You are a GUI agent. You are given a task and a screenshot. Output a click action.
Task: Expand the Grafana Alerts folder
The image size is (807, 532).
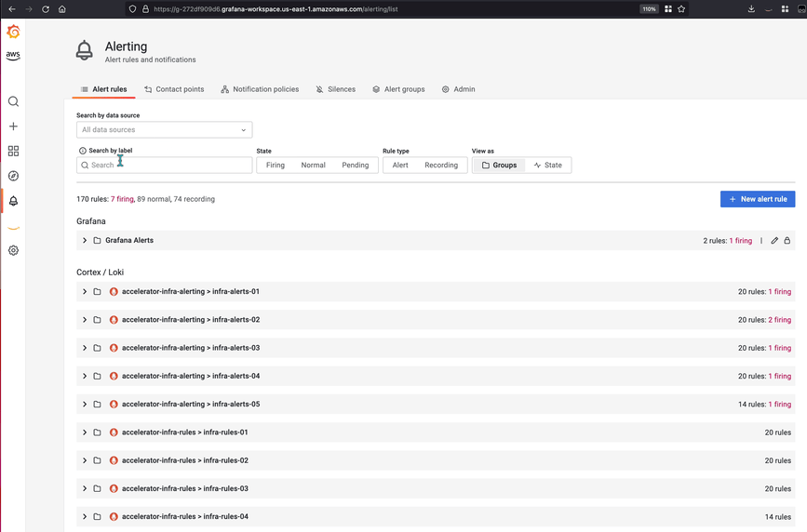pos(85,240)
